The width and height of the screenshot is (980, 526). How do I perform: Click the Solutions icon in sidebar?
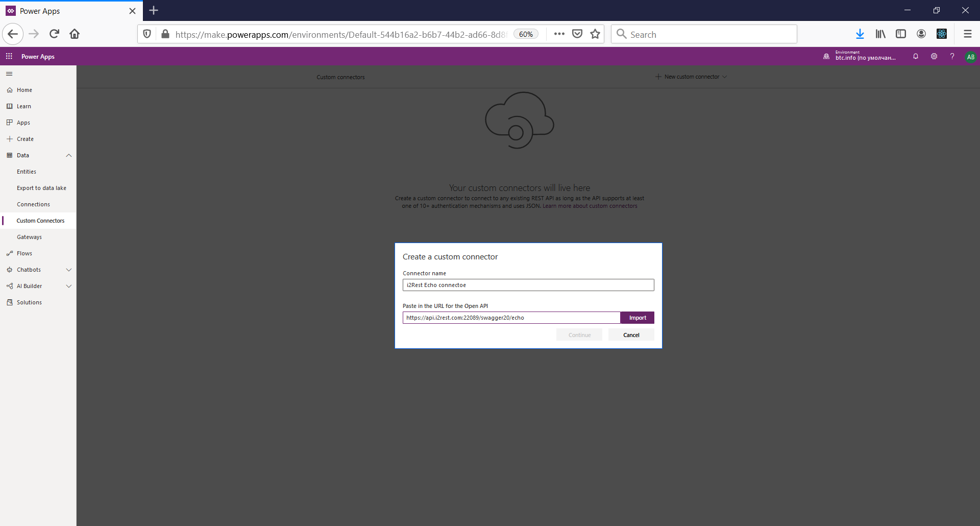click(x=10, y=302)
